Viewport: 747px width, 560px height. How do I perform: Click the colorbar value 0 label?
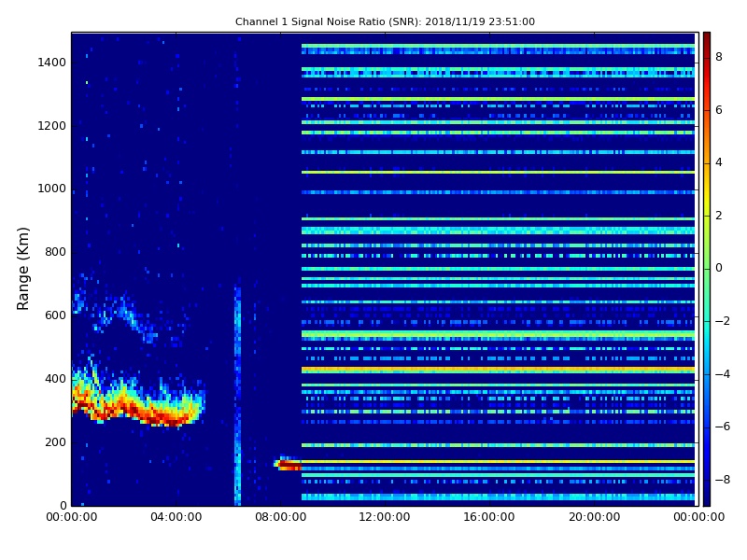click(719, 268)
